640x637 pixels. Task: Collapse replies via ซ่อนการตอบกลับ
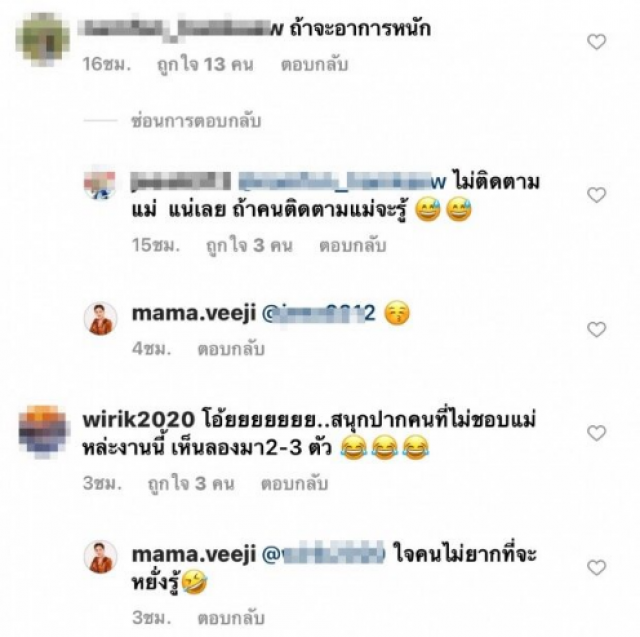196,121
